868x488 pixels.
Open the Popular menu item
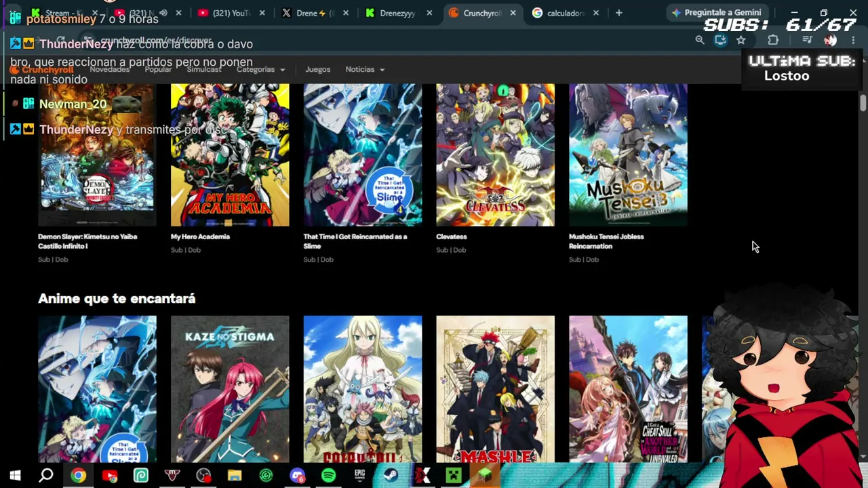tap(158, 70)
